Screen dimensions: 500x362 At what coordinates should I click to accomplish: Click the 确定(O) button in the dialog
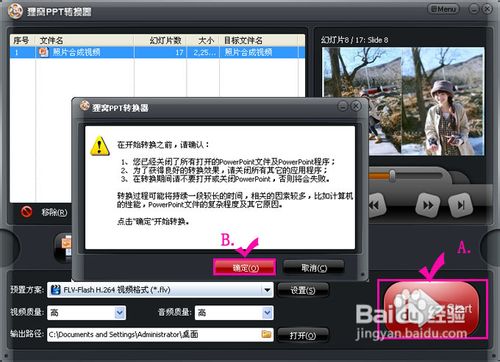[245, 267]
